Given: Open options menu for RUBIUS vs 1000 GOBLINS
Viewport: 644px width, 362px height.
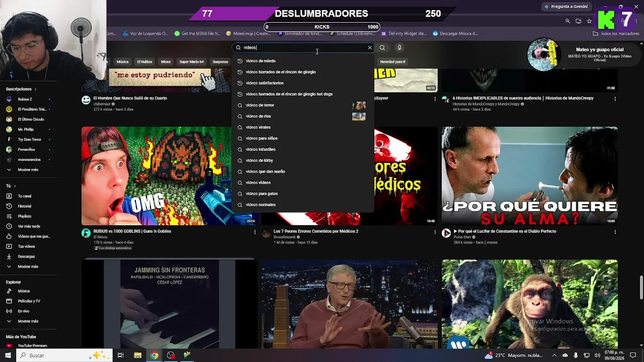Looking at the screenshot, I should pyautogui.click(x=255, y=232).
